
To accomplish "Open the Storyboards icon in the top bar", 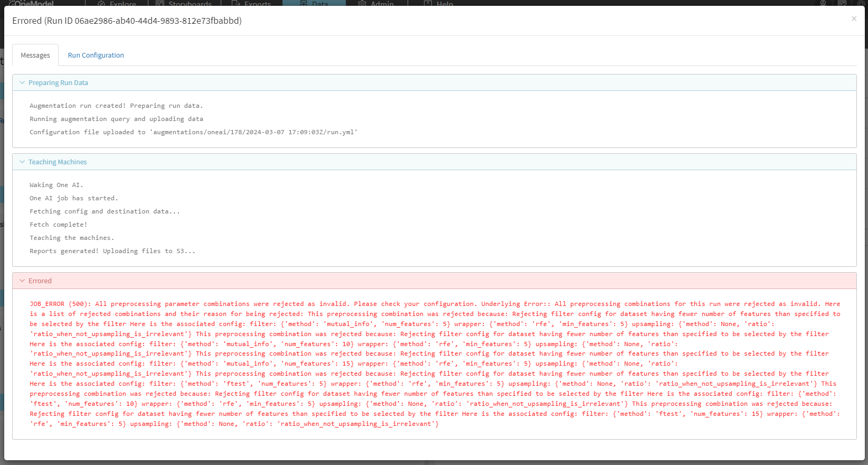I will 160,3.
